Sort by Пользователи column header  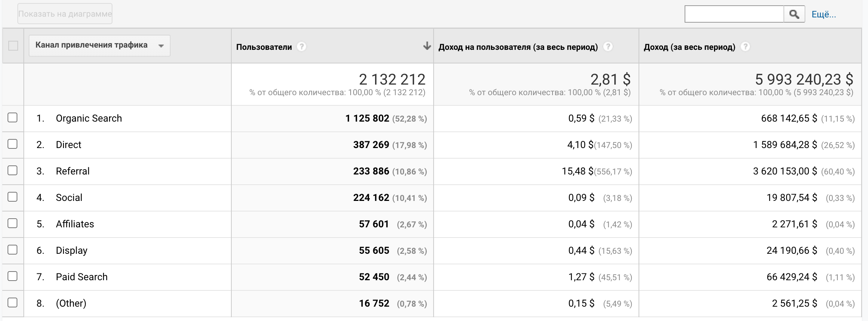[x=264, y=47]
